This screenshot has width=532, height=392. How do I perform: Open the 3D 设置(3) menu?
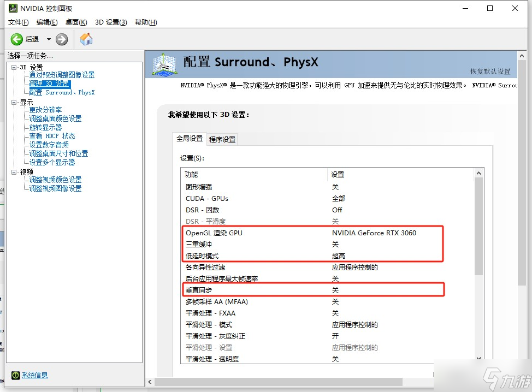click(x=111, y=22)
